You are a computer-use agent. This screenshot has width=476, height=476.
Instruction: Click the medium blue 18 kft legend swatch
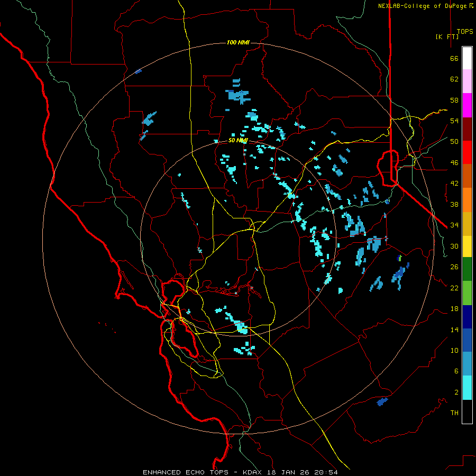tap(467, 340)
